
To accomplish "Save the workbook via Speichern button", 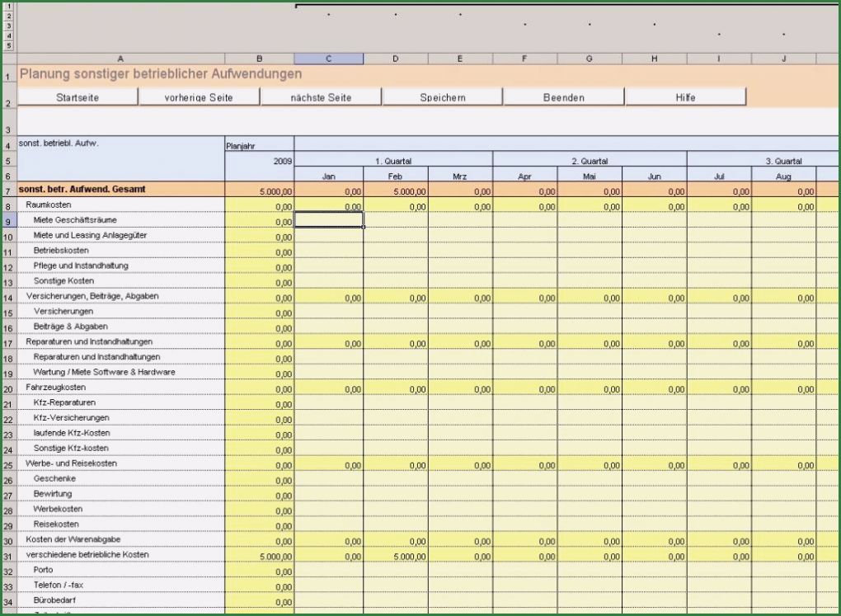I will coord(441,96).
